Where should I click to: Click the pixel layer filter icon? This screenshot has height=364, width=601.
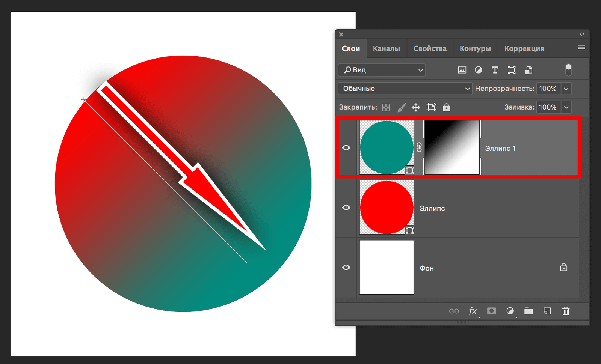click(x=462, y=70)
